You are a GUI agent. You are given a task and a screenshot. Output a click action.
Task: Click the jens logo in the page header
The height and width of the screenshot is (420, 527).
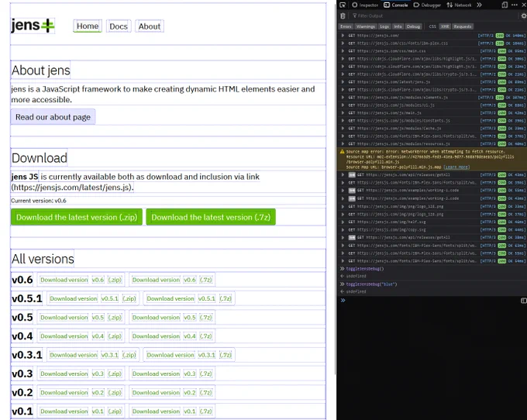pos(33,26)
